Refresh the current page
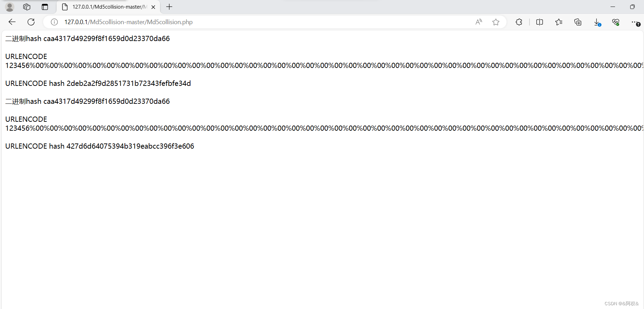This screenshot has height=309, width=644. coord(31,22)
